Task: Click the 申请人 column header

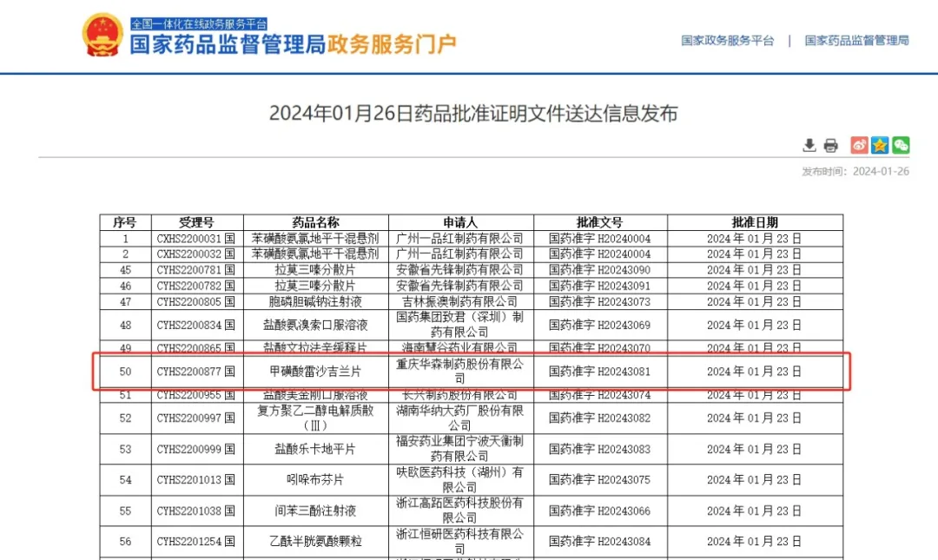Action: coord(460,222)
